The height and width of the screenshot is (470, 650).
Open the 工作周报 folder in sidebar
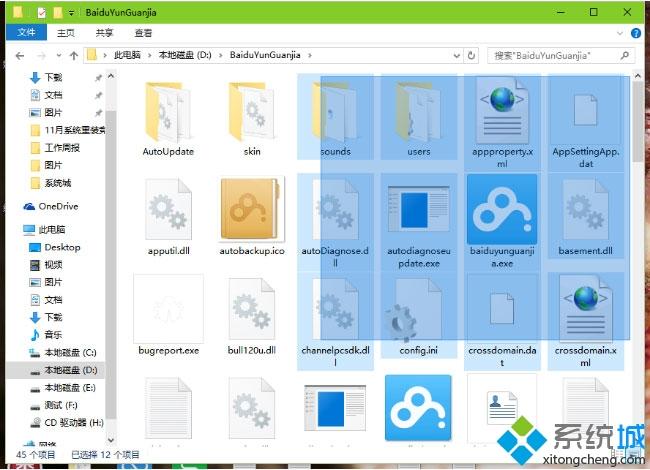pyautogui.click(x=56, y=148)
